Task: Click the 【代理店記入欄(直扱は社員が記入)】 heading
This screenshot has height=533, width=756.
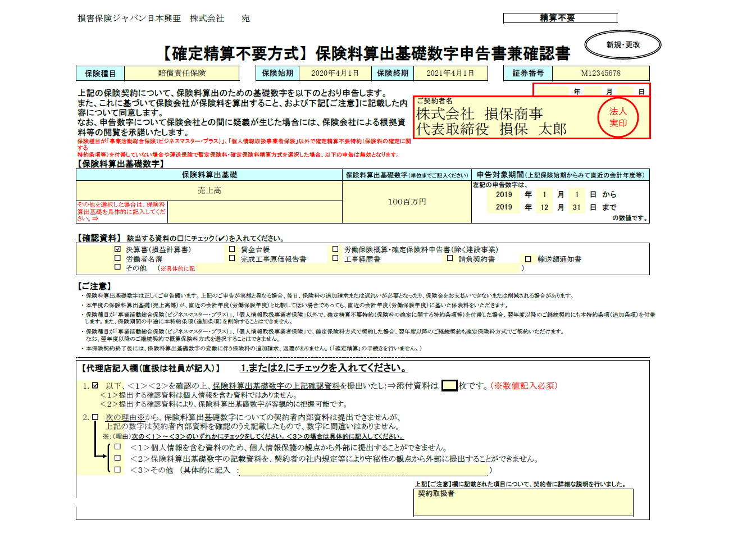Action: coord(151,368)
